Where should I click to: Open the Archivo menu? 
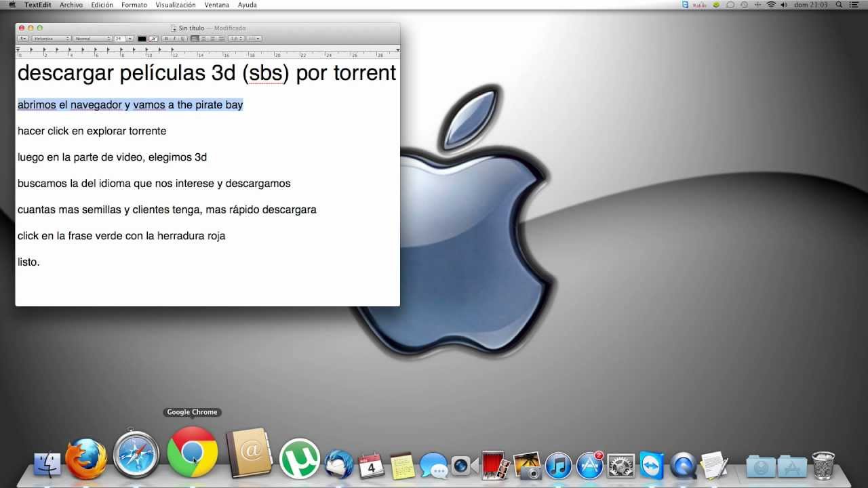(x=71, y=5)
